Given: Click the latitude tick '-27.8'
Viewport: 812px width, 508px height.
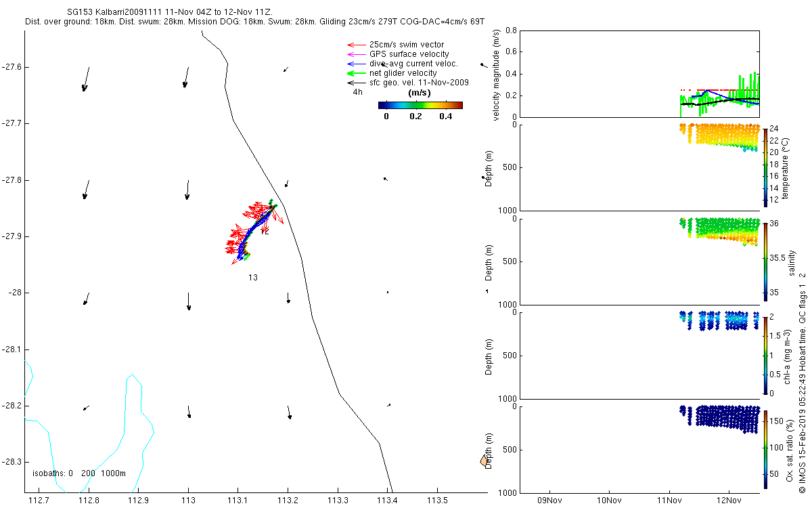Looking at the screenshot, I should coord(11,179).
